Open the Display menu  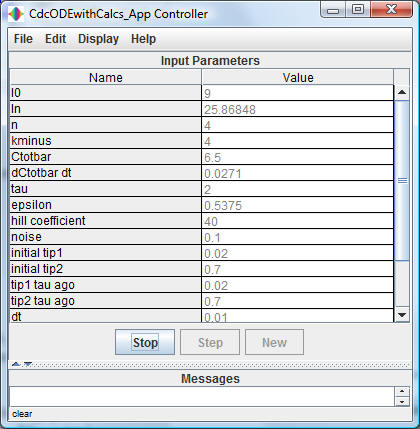[98, 39]
